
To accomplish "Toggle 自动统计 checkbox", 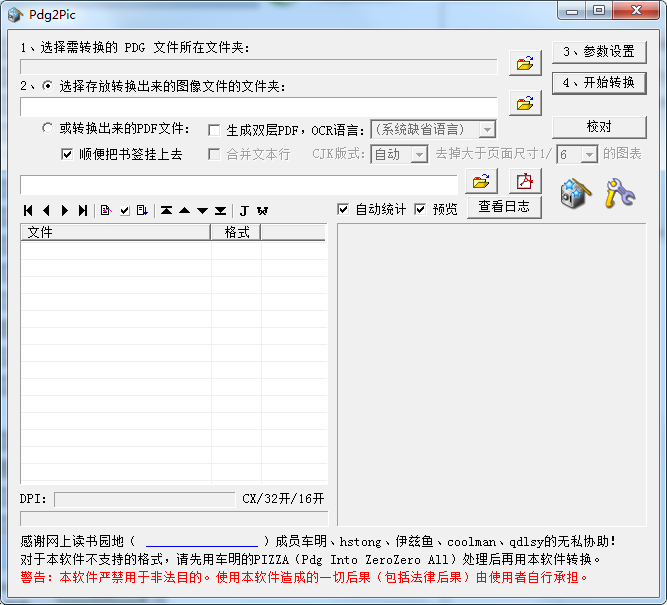I will click(x=343, y=209).
